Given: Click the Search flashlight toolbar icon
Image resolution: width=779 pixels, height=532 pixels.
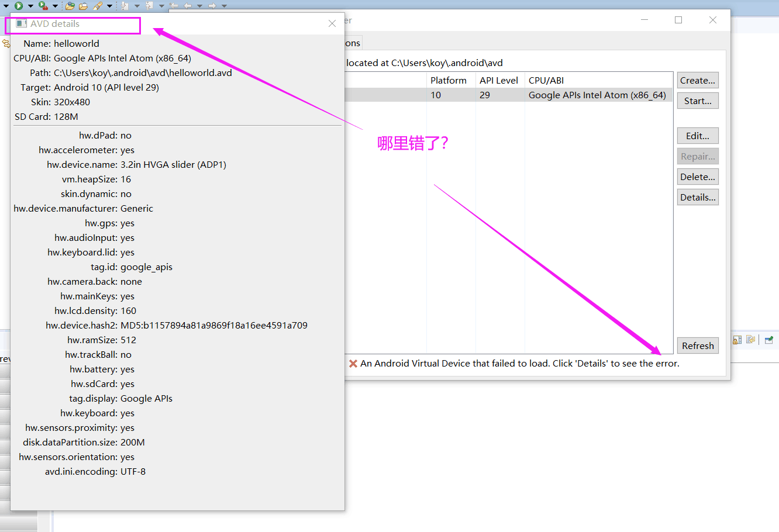Looking at the screenshot, I should [98, 6].
